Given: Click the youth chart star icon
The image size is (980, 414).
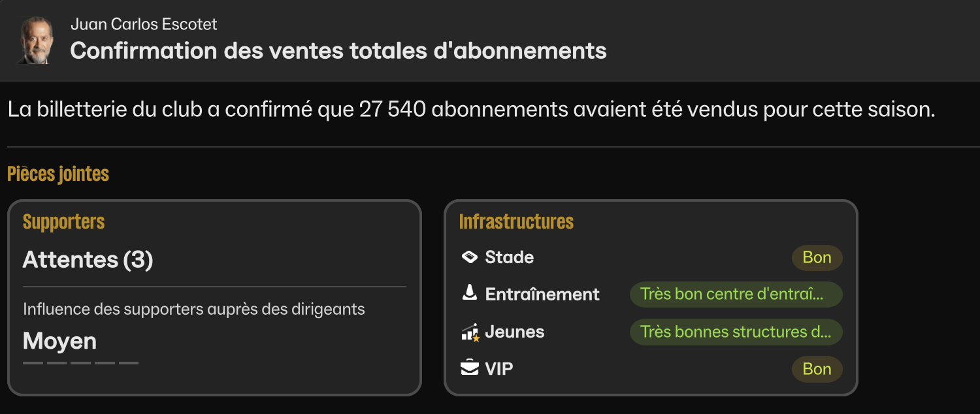Looking at the screenshot, I should coord(470,332).
